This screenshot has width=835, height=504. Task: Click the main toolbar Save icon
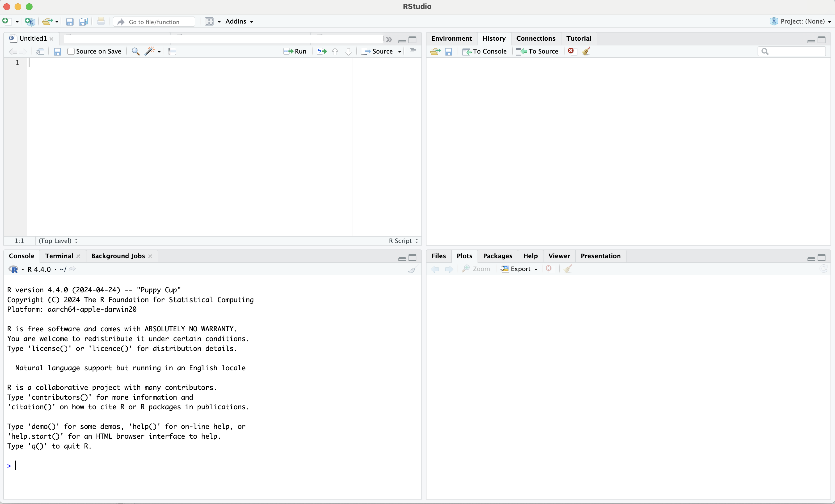[70, 22]
